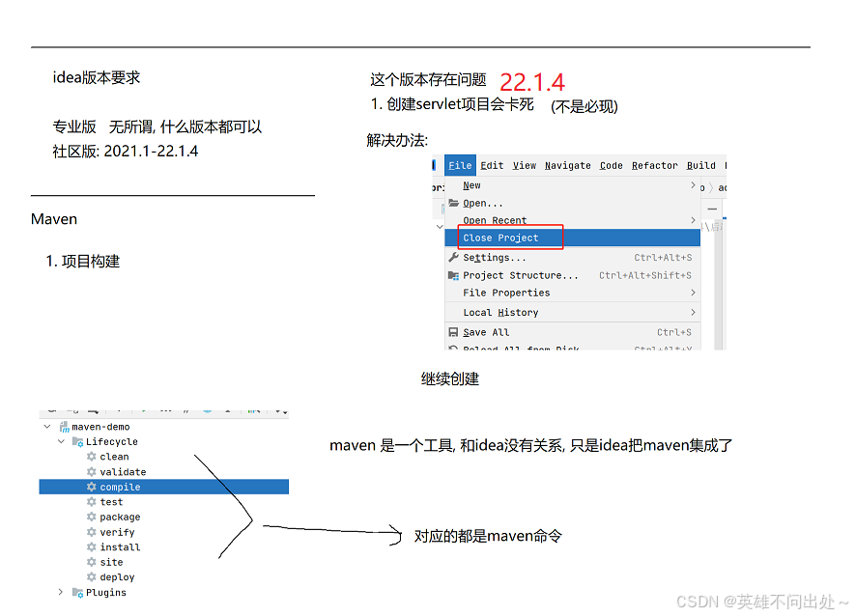Screen dimensions: 855x616
Task: Click the IDE editor vertical scrollbar
Action: pos(718,284)
